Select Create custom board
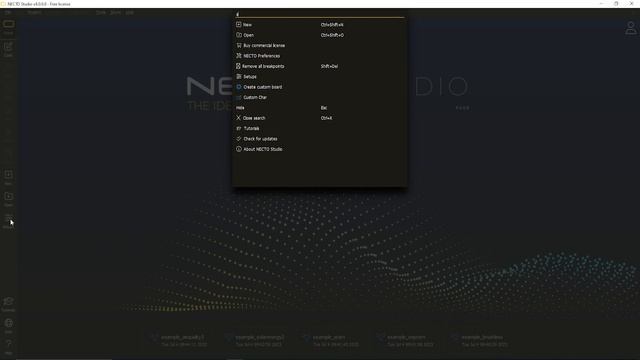This screenshot has height=360, width=640. (320, 87)
